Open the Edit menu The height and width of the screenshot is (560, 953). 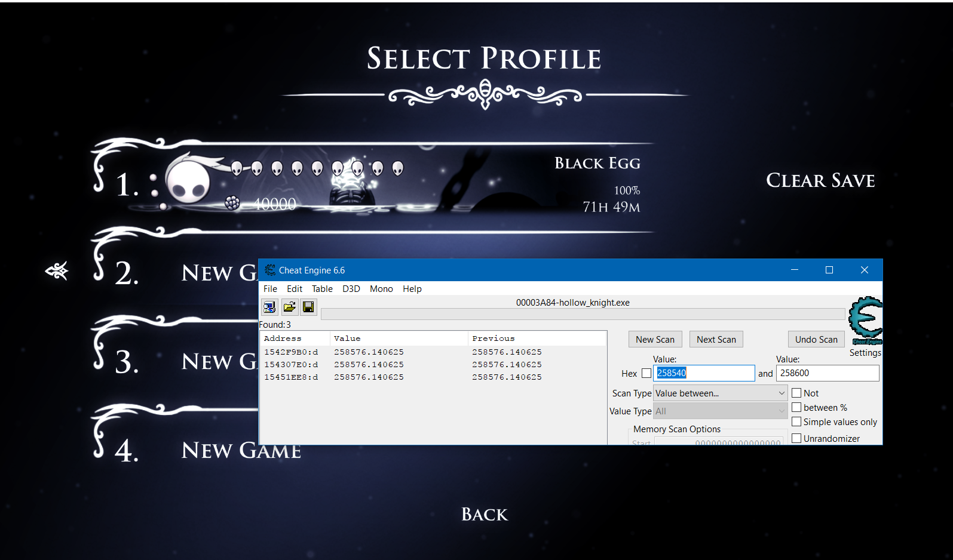(295, 288)
